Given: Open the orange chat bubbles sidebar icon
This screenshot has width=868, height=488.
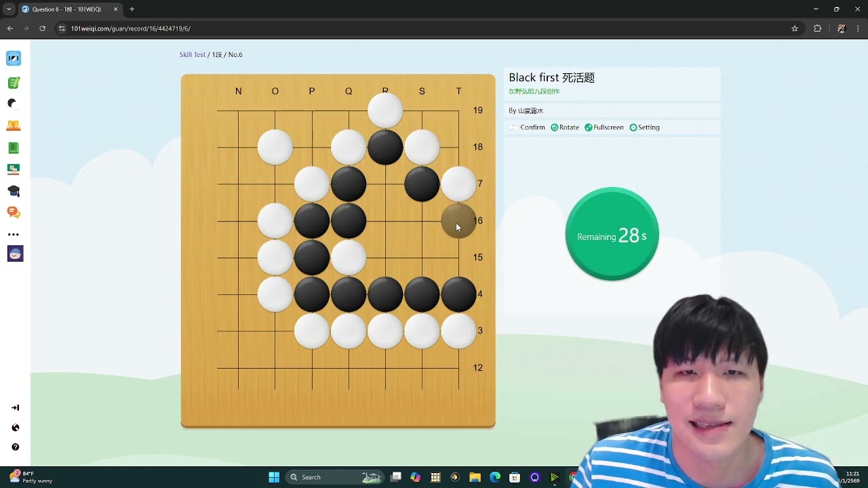Looking at the screenshot, I should point(14,212).
